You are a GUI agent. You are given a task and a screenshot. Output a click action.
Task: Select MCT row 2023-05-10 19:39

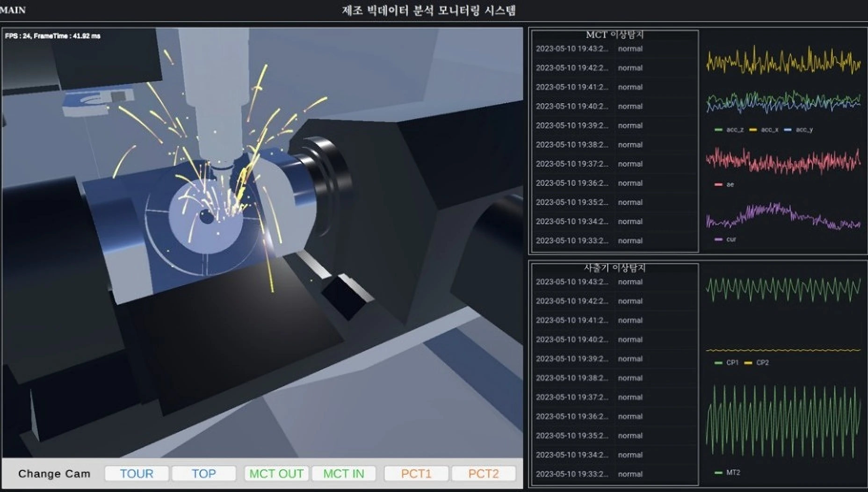pyautogui.click(x=615, y=125)
